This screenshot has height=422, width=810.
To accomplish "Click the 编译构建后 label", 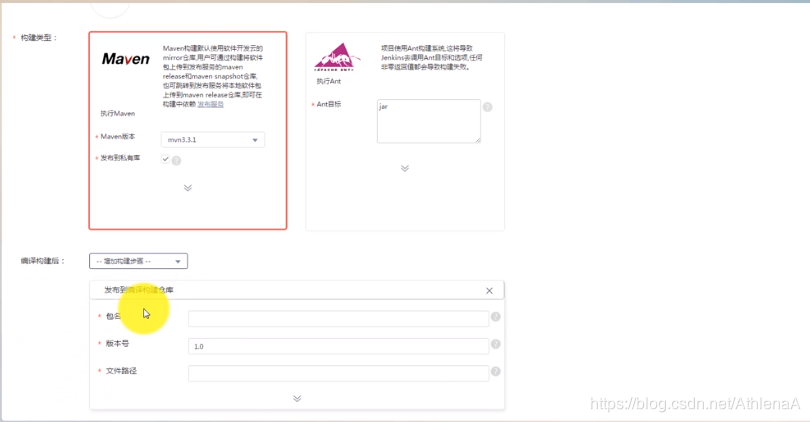I will click(x=42, y=261).
